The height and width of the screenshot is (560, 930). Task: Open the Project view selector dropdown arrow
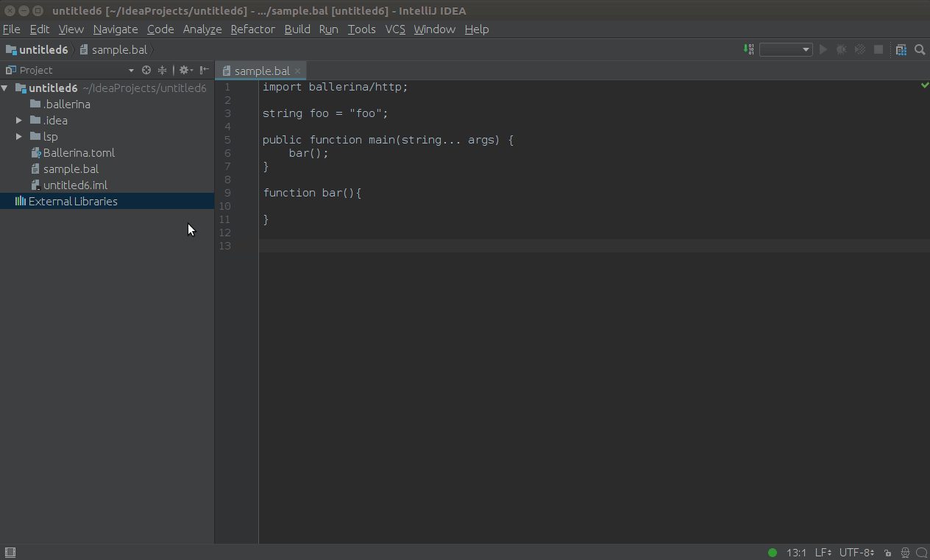(131, 71)
